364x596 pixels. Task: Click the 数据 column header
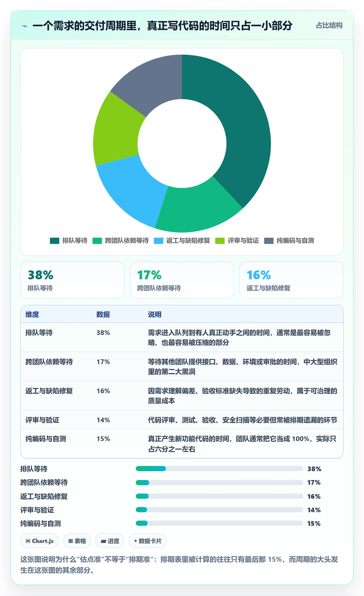click(x=103, y=314)
